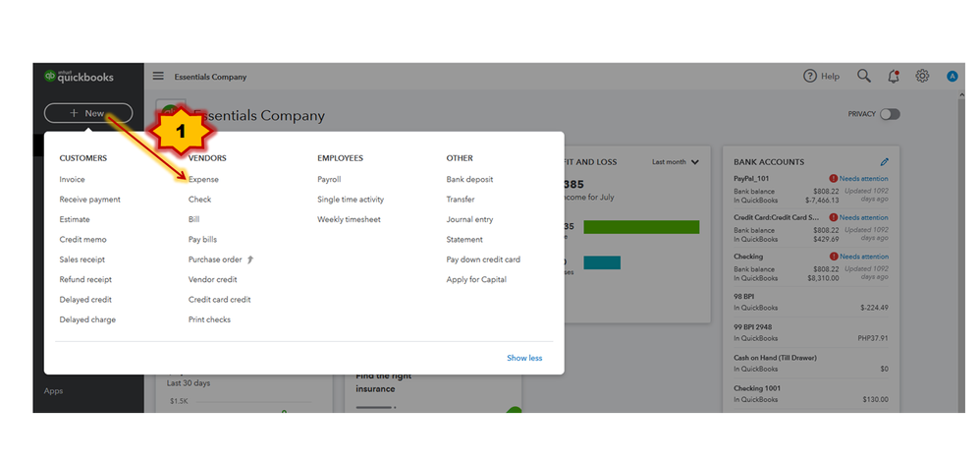Open the notifications bell

tap(894, 77)
